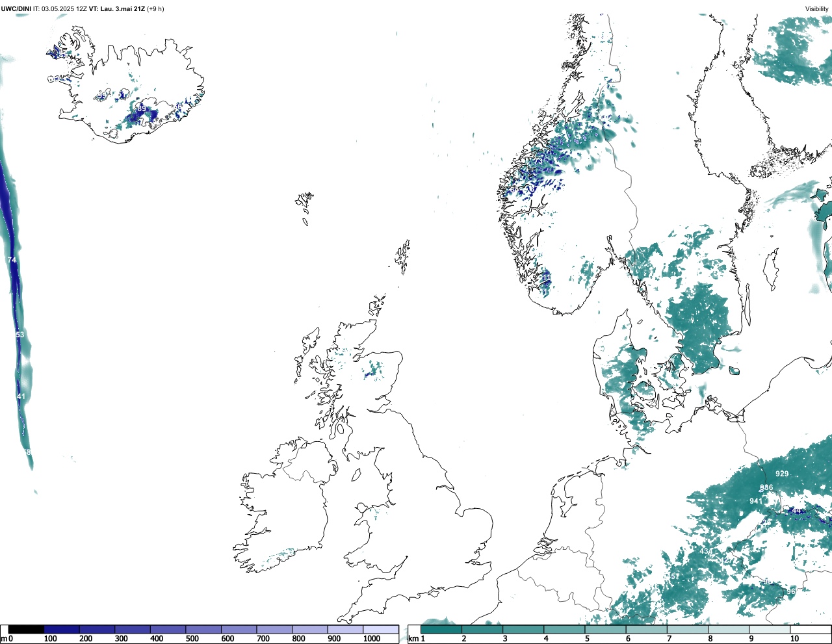Click the white swatch above 10 km
This screenshot has width=832, height=644.
coord(810,629)
